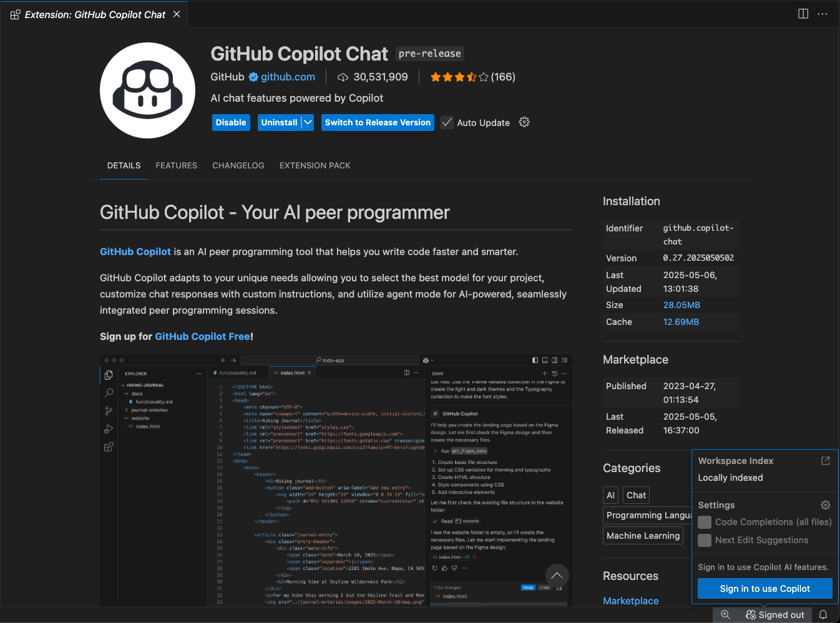The width and height of the screenshot is (840, 623).
Task: Click the Switch to Release Version button
Action: click(x=378, y=122)
